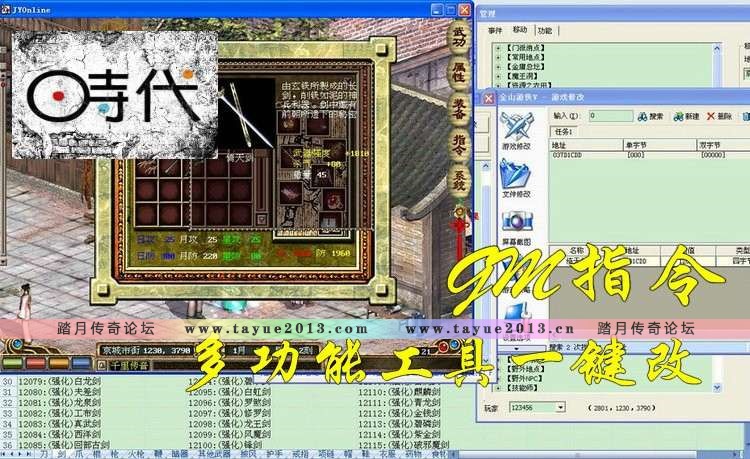Viewport: 750px width, 459px height.
Task: Open the 刀 sheet tab in spreadsheet
Action: coord(44,454)
